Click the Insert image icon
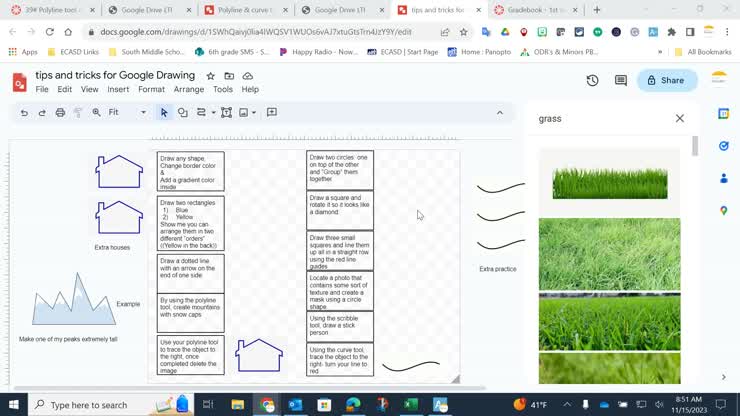The width and height of the screenshot is (740, 416). (x=244, y=112)
